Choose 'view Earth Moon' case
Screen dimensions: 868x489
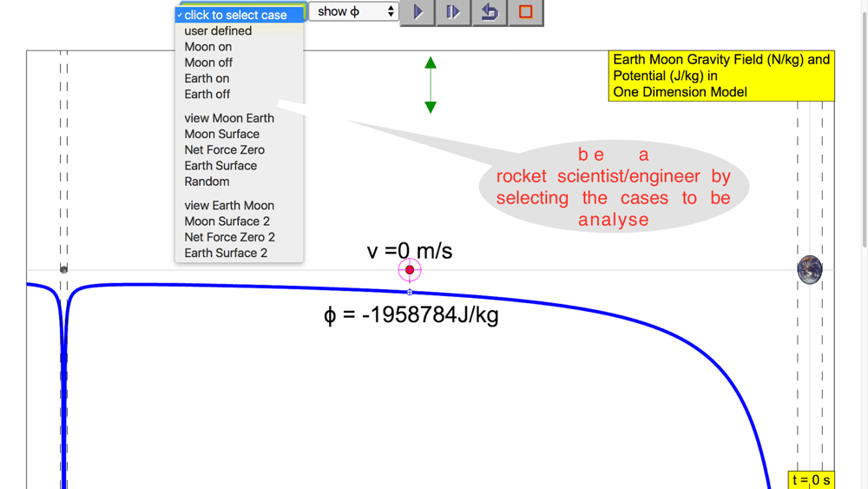240,206
